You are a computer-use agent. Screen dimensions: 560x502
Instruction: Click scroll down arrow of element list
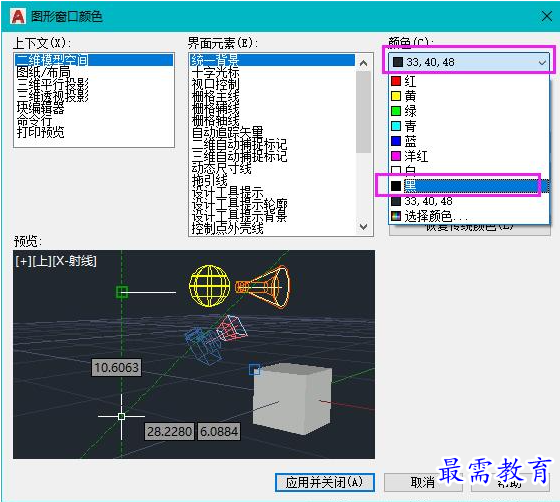(x=364, y=226)
